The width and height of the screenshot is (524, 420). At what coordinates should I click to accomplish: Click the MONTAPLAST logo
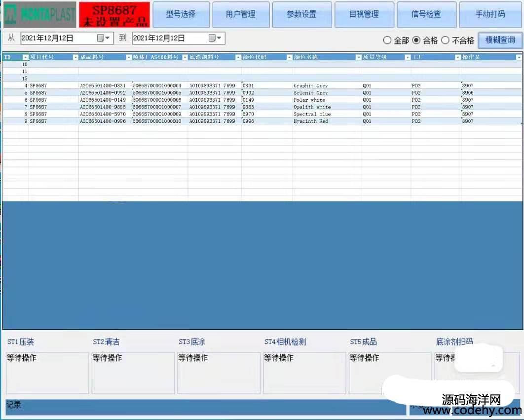click(39, 15)
